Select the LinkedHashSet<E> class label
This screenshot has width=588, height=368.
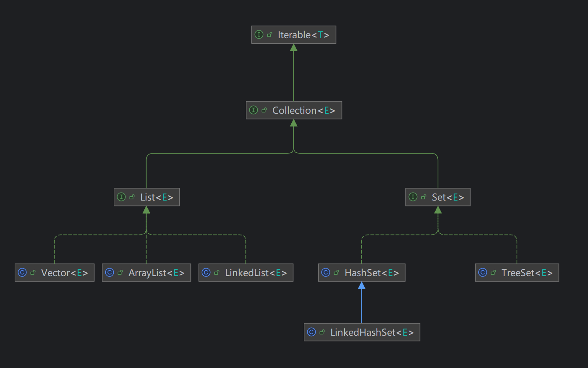[372, 332]
